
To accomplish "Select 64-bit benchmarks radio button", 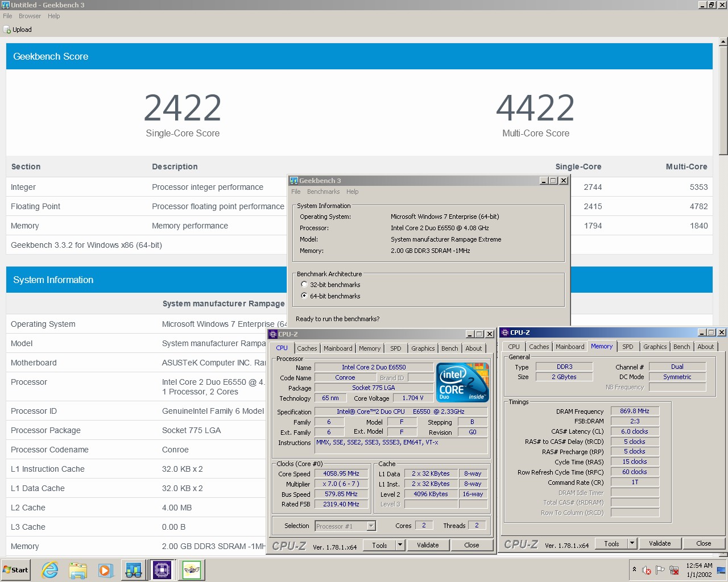I will 304,296.
